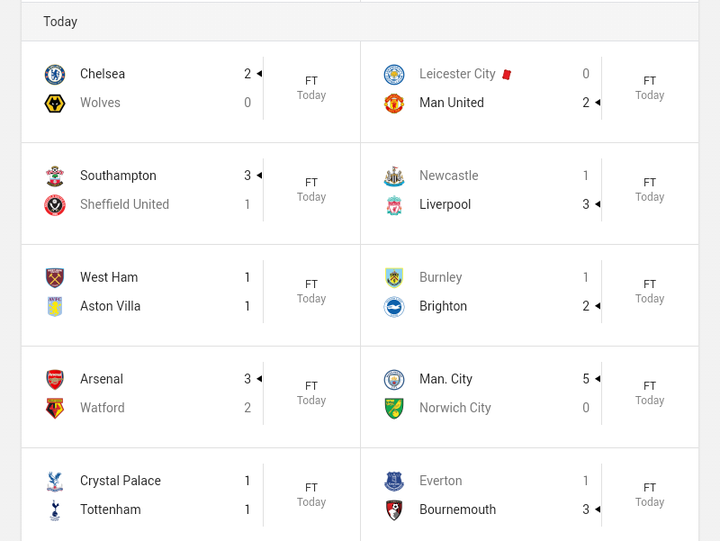
Task: Open the Newcastle team link
Action: [448, 176]
